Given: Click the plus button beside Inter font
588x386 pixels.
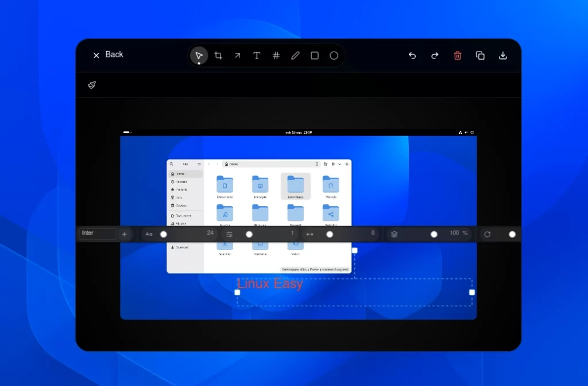Looking at the screenshot, I should pyautogui.click(x=125, y=235).
